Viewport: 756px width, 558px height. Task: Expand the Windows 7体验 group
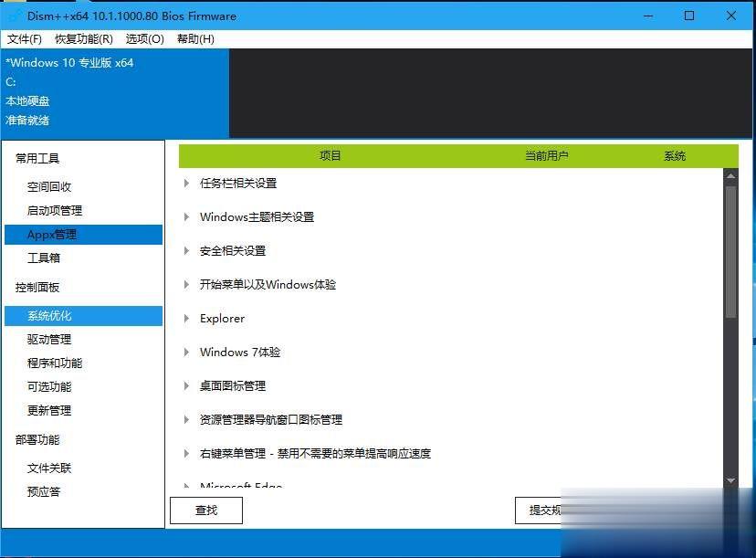click(240, 352)
